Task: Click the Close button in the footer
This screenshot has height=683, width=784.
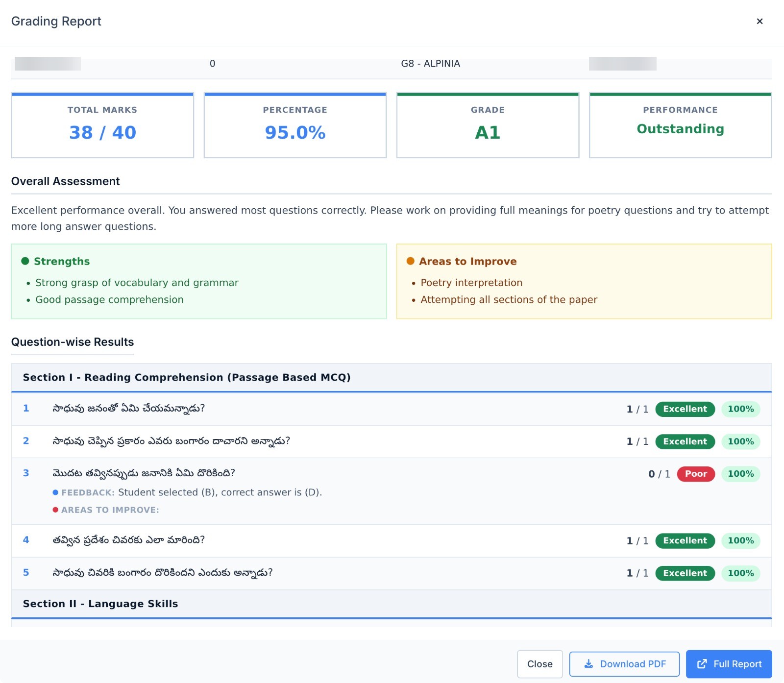Action: [x=539, y=664]
